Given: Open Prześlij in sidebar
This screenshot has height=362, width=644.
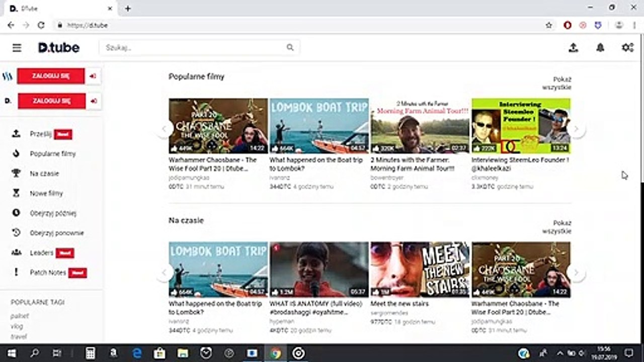Looking at the screenshot, I should pos(41,134).
